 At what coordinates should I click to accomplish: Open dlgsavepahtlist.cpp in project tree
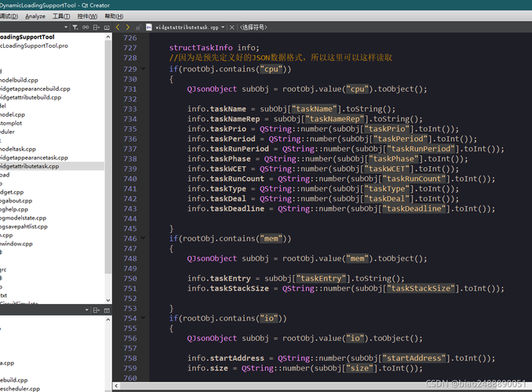[24, 227]
